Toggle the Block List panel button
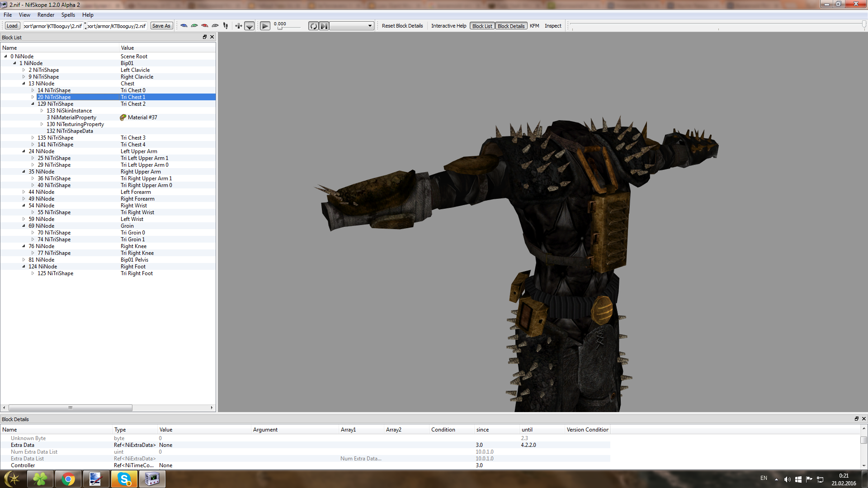This screenshot has width=868, height=488. pyautogui.click(x=482, y=26)
